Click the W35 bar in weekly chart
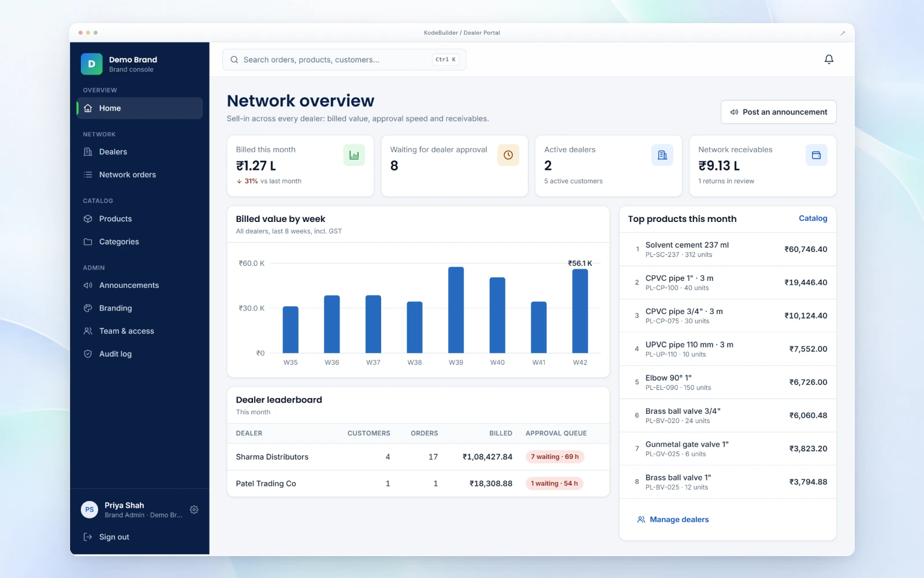Image resolution: width=924 pixels, height=578 pixels. click(290, 329)
